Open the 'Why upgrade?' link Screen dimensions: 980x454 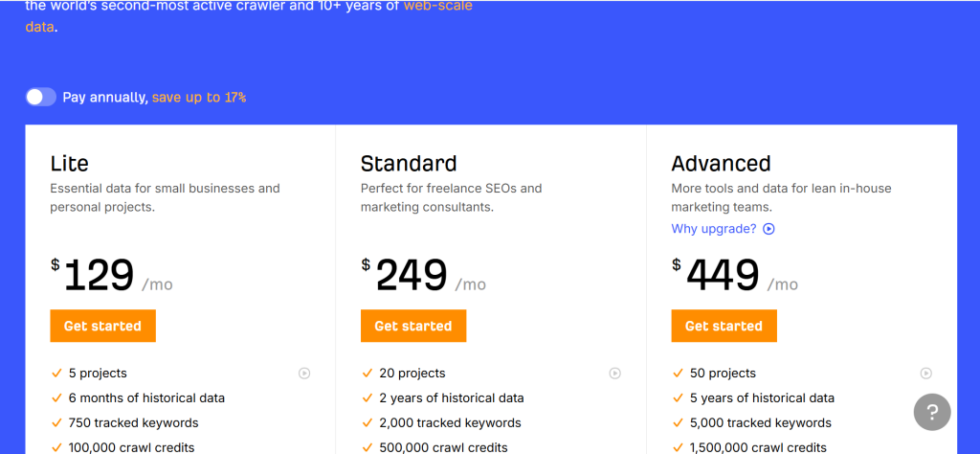pos(714,229)
